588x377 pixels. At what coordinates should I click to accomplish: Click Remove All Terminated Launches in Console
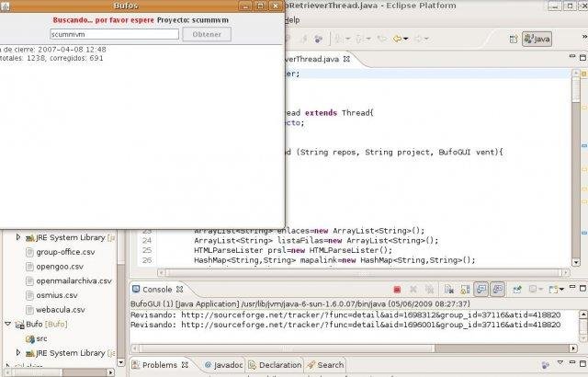pyautogui.click(x=429, y=290)
